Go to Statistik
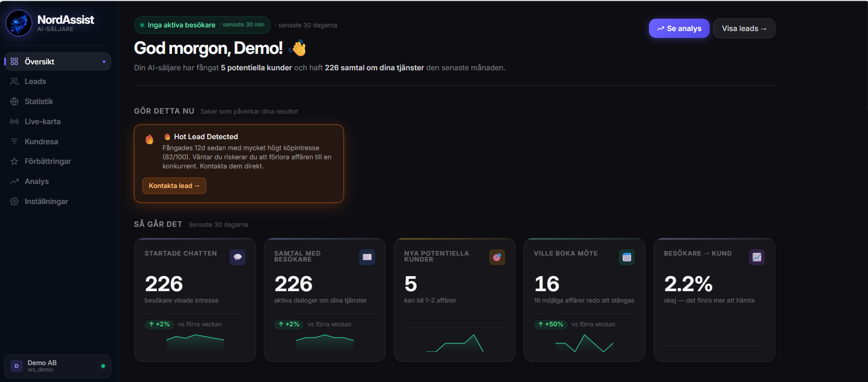The image size is (868, 382). [58, 101]
